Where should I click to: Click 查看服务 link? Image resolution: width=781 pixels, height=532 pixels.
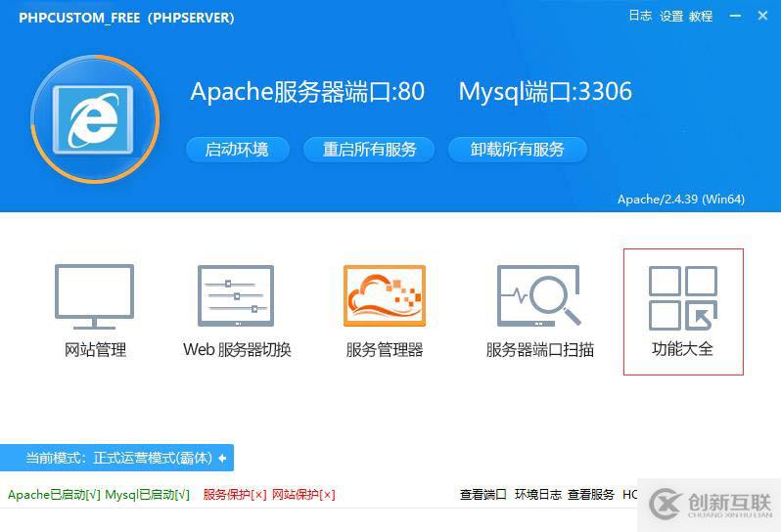pyautogui.click(x=591, y=495)
